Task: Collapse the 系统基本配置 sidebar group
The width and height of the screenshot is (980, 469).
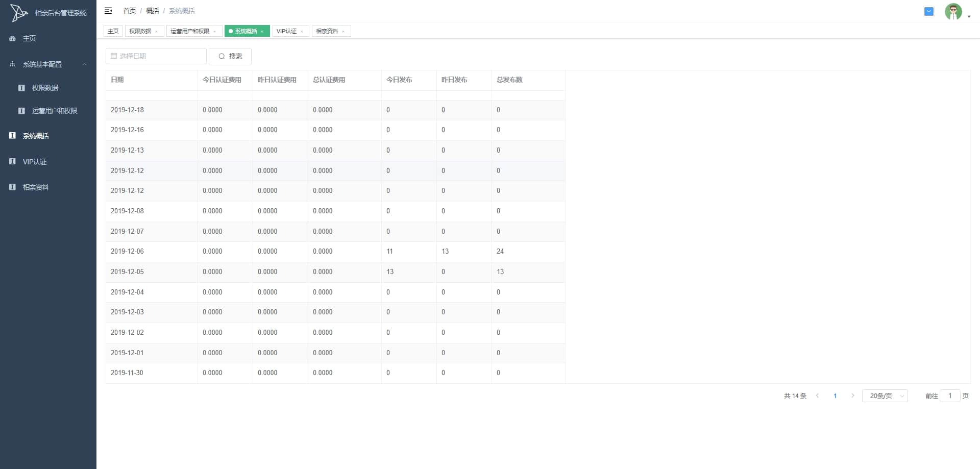Action: click(48, 64)
